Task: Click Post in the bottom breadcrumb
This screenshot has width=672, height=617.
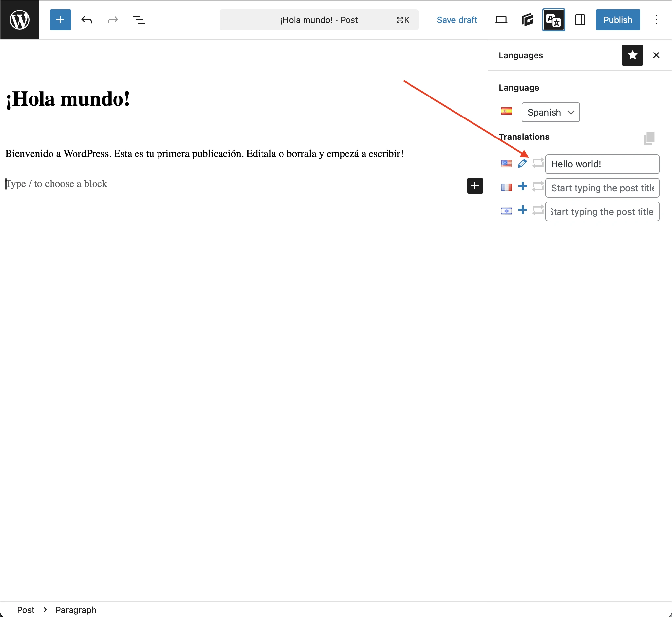Action: click(26, 610)
